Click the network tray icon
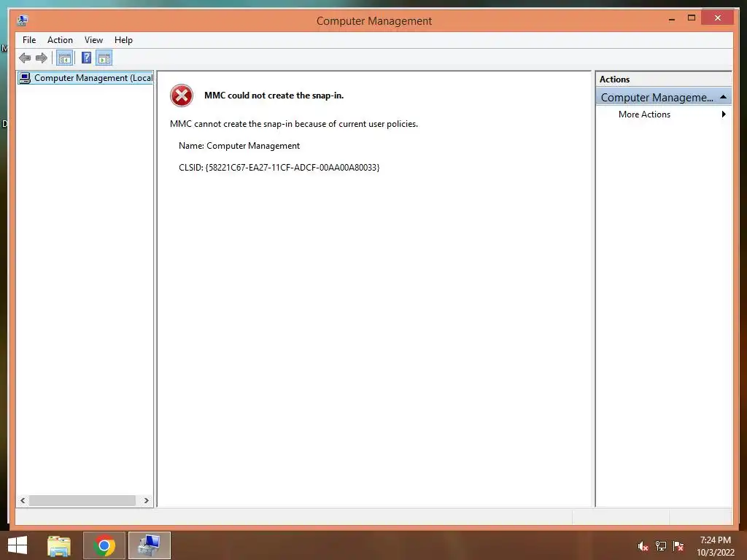The height and width of the screenshot is (560, 747). 661,546
